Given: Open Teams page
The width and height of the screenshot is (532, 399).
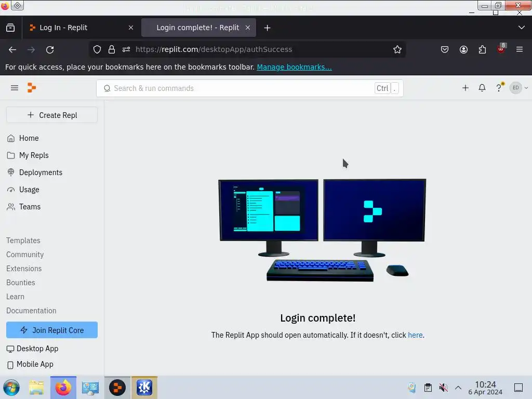Looking at the screenshot, I should pyautogui.click(x=24, y=207).
